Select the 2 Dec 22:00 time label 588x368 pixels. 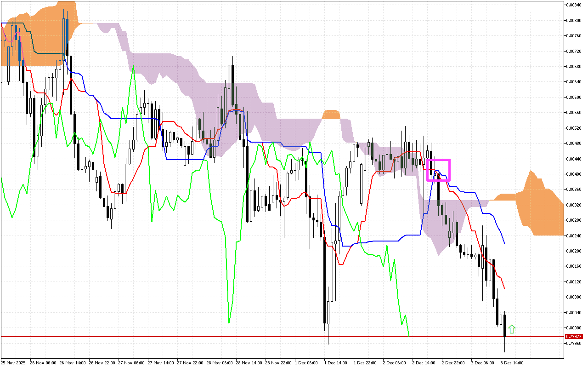click(454, 362)
